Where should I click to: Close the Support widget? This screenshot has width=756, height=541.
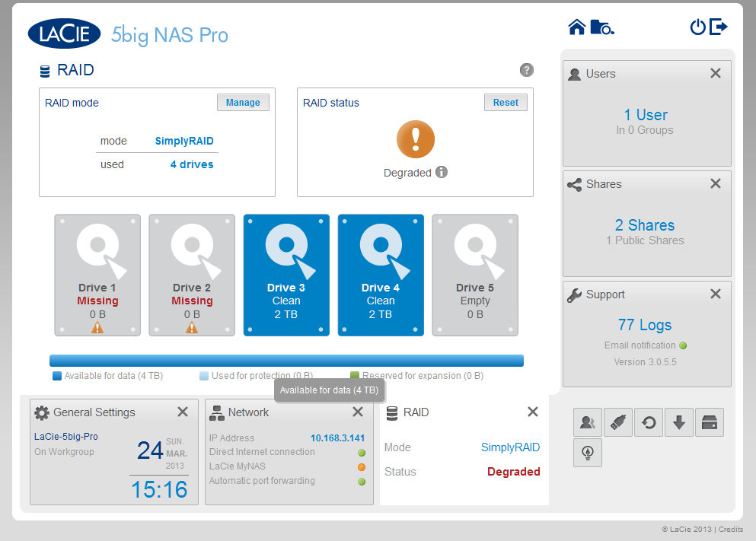716,294
